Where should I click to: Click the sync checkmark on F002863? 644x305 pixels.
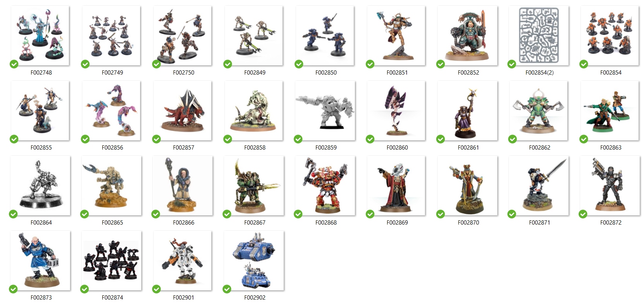584,139
